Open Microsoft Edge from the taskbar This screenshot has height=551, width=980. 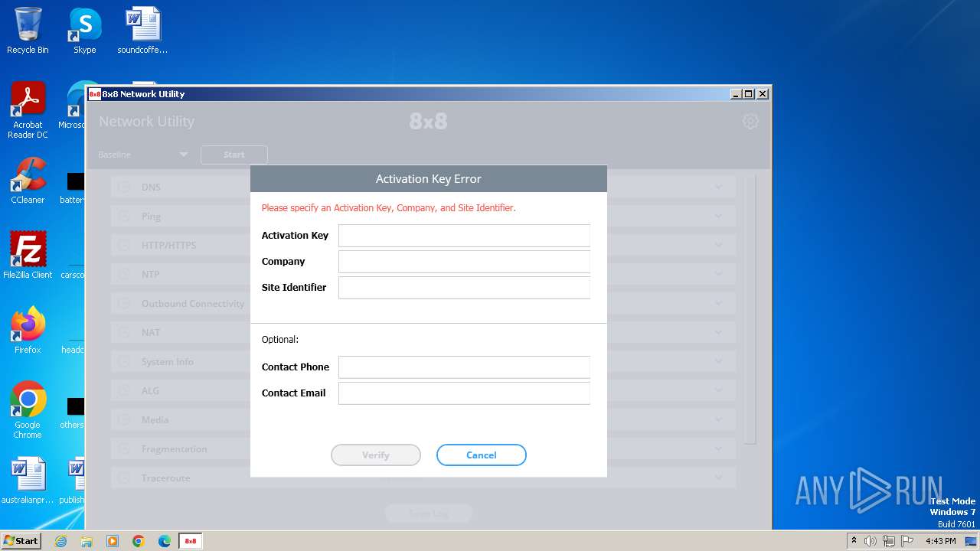pyautogui.click(x=165, y=541)
